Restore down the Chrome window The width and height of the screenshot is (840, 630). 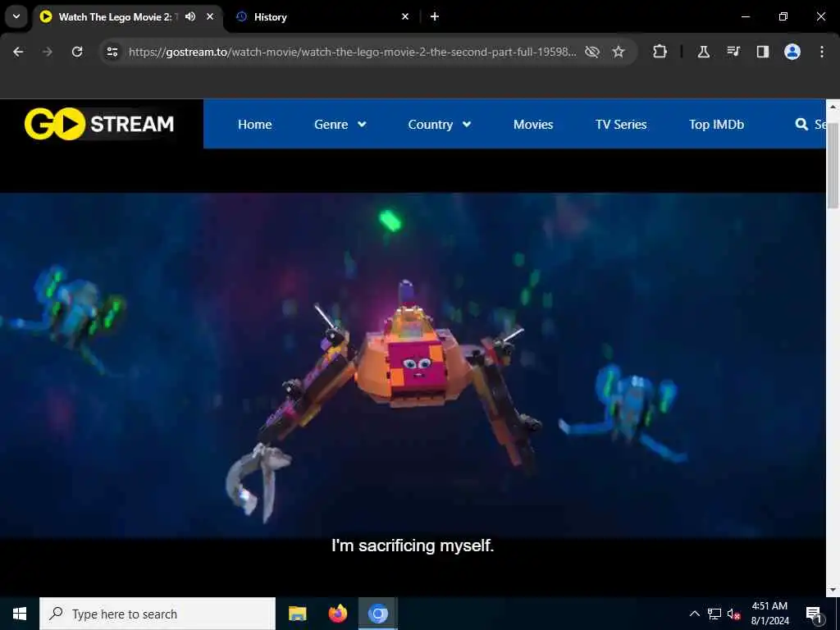[x=783, y=16]
